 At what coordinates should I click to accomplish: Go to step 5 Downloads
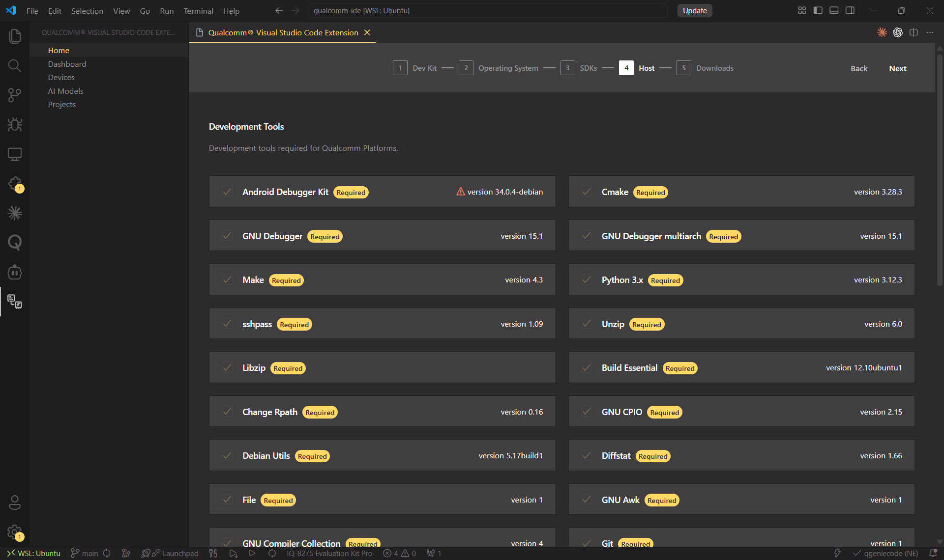(x=705, y=68)
